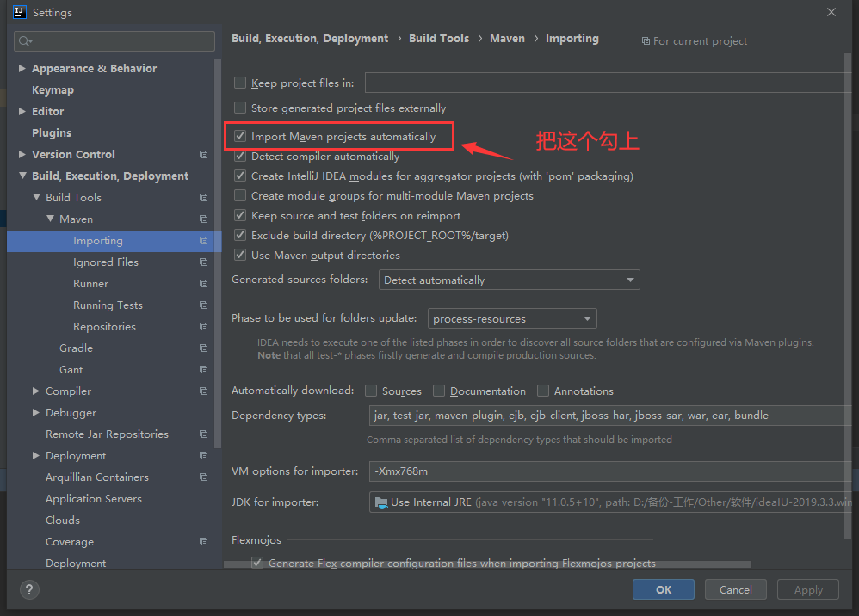
Task: Click the project-level icon beside Deployment under Debugger
Action: click(x=204, y=456)
